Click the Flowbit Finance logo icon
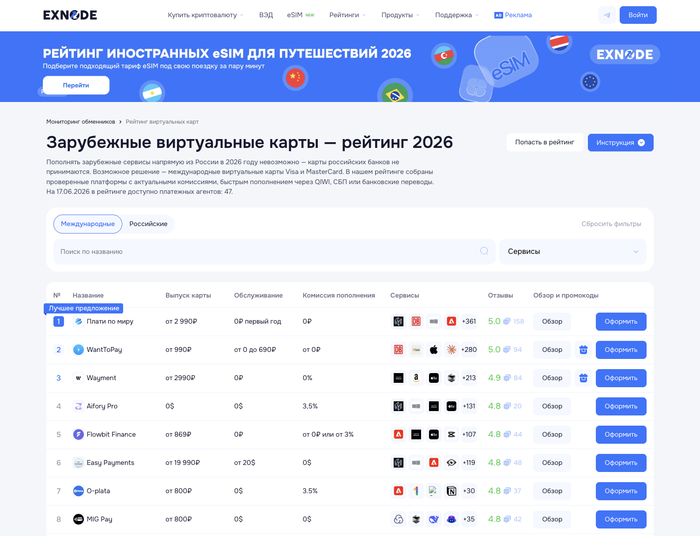The height and width of the screenshot is (536, 700). point(78,434)
